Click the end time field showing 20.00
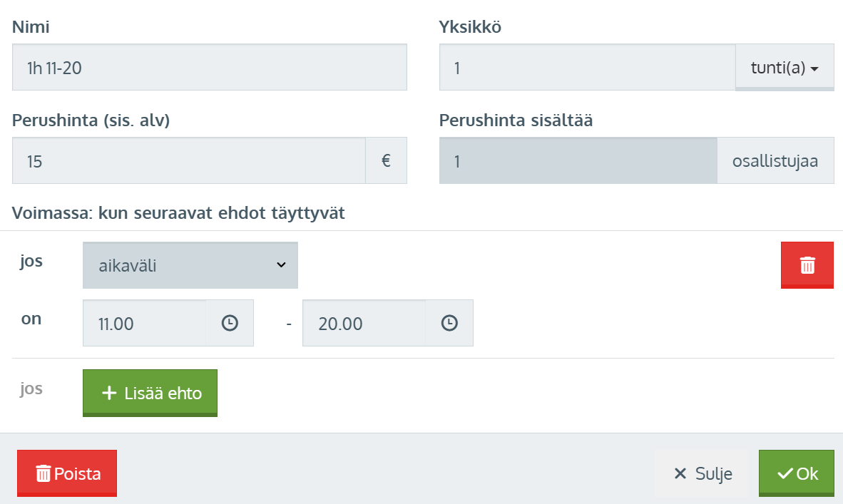843x504 pixels. (x=364, y=323)
